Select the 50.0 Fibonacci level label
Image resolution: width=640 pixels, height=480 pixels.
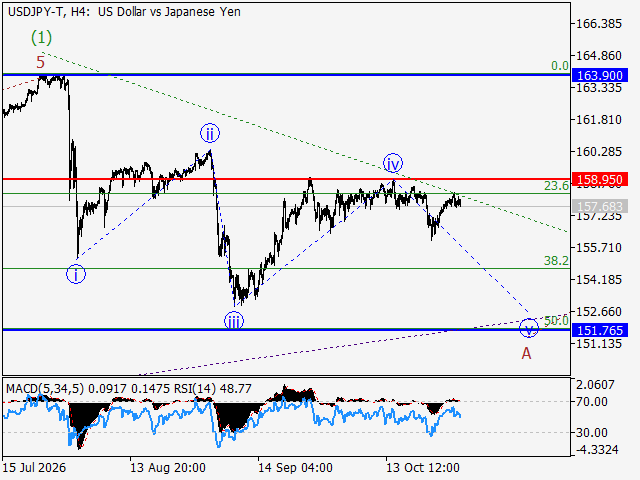pyautogui.click(x=556, y=320)
